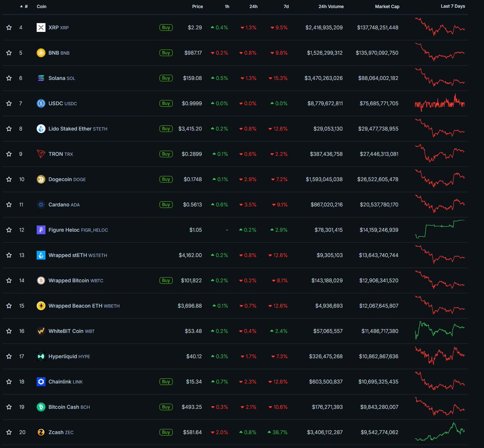Click Solana's market cap $88,064,002,182

coord(378,78)
